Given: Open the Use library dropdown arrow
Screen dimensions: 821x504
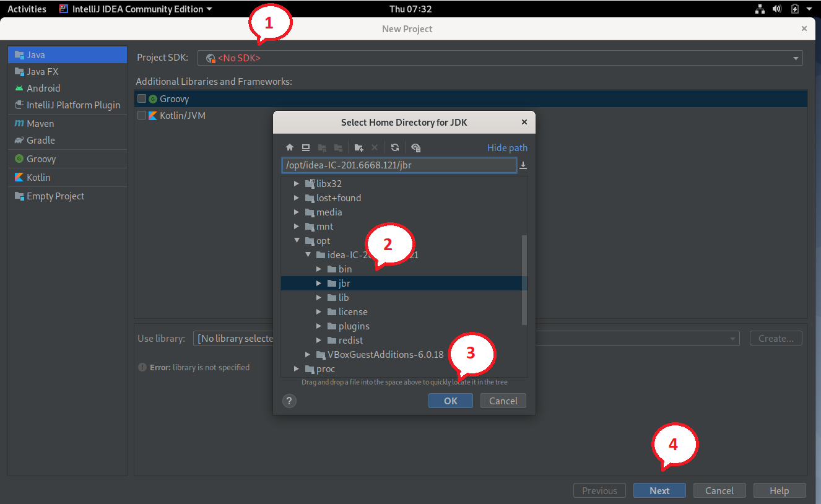Looking at the screenshot, I should point(733,339).
